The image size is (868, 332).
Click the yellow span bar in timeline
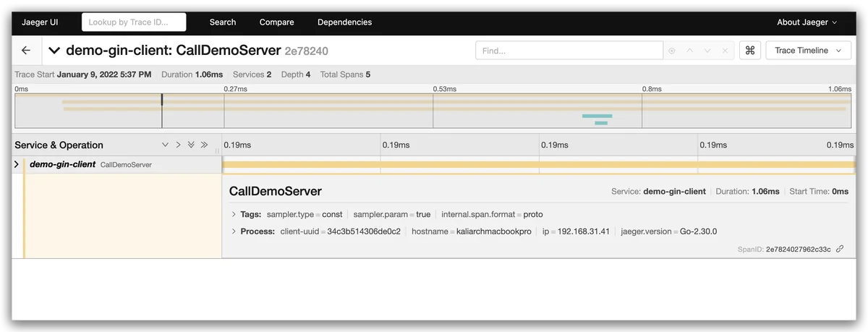coord(539,165)
